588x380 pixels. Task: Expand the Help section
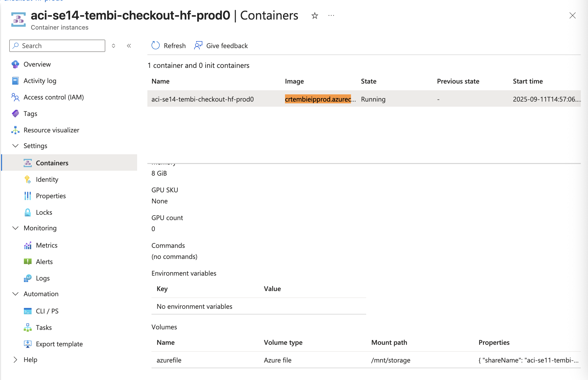[15, 360]
